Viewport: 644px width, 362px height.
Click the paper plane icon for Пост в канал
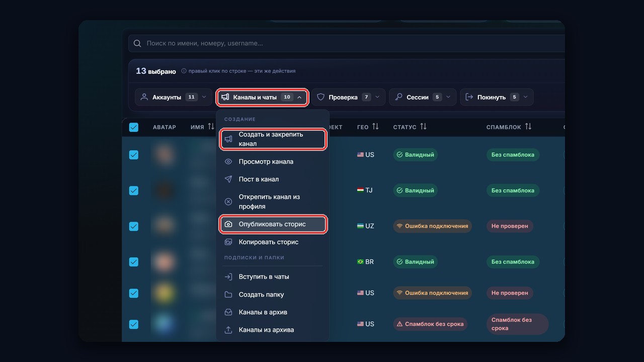[228, 179]
